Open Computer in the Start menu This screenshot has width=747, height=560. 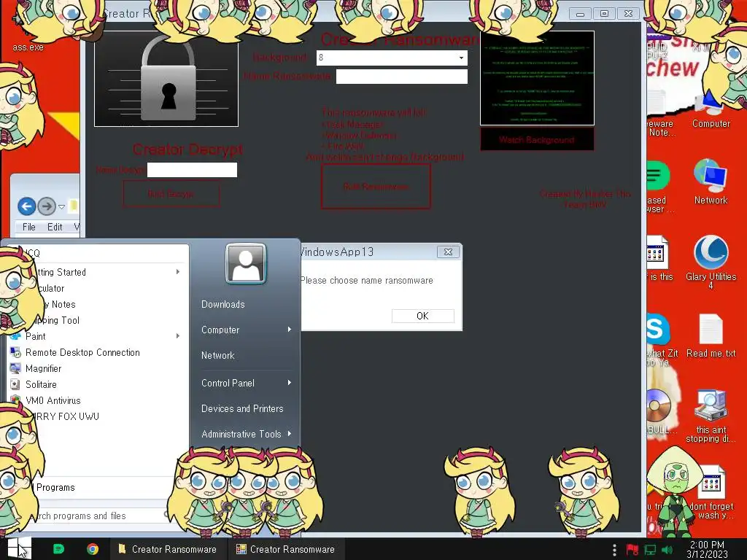(220, 330)
